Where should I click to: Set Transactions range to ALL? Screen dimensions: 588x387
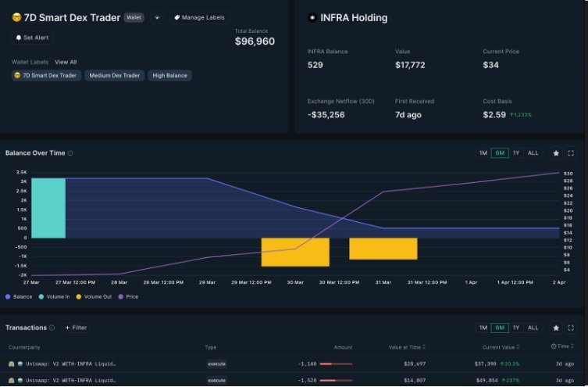tap(533, 328)
